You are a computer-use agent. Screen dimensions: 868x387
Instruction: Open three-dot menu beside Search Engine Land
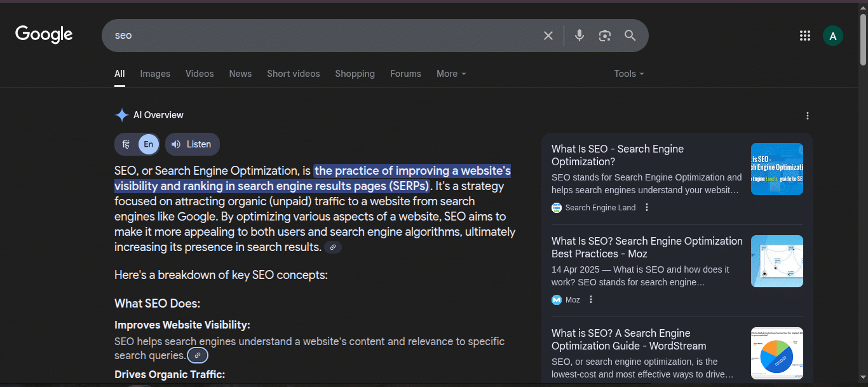point(647,207)
